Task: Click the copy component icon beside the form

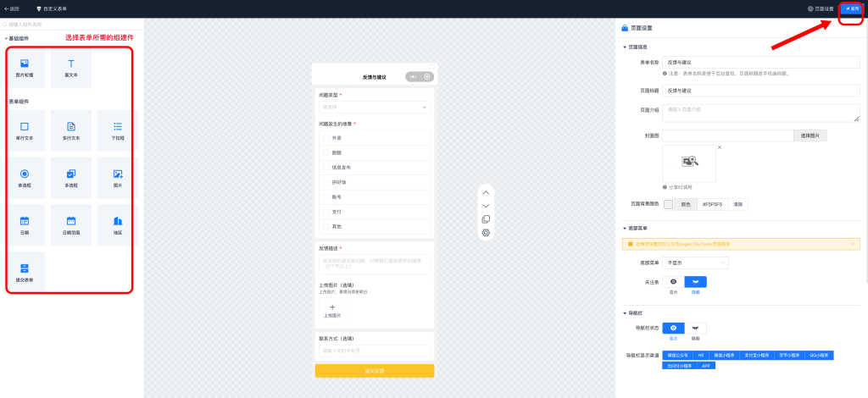Action: click(486, 219)
